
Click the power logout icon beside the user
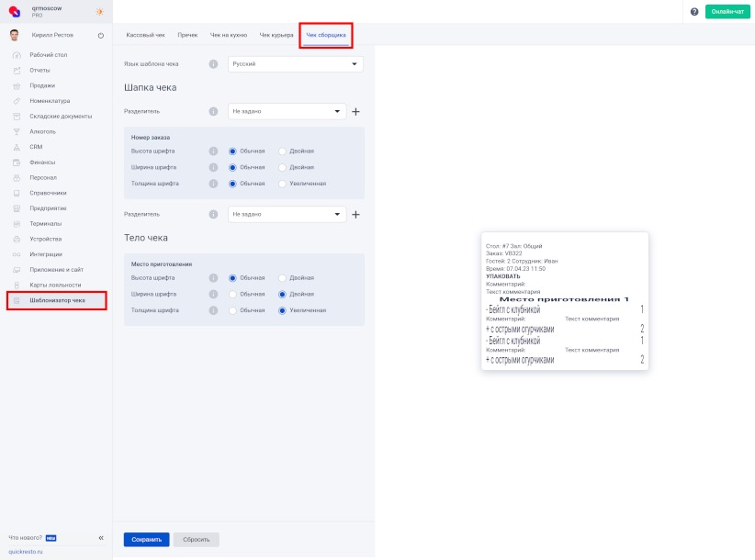[x=101, y=35]
